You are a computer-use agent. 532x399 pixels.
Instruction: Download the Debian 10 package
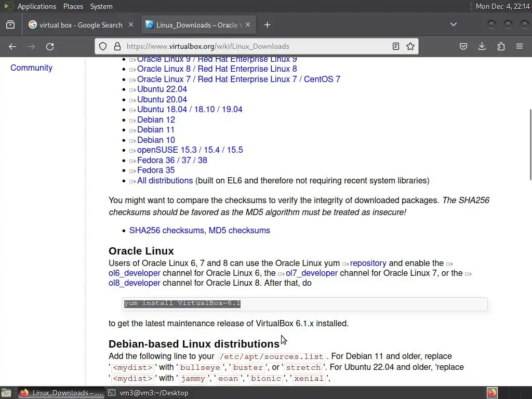156,140
